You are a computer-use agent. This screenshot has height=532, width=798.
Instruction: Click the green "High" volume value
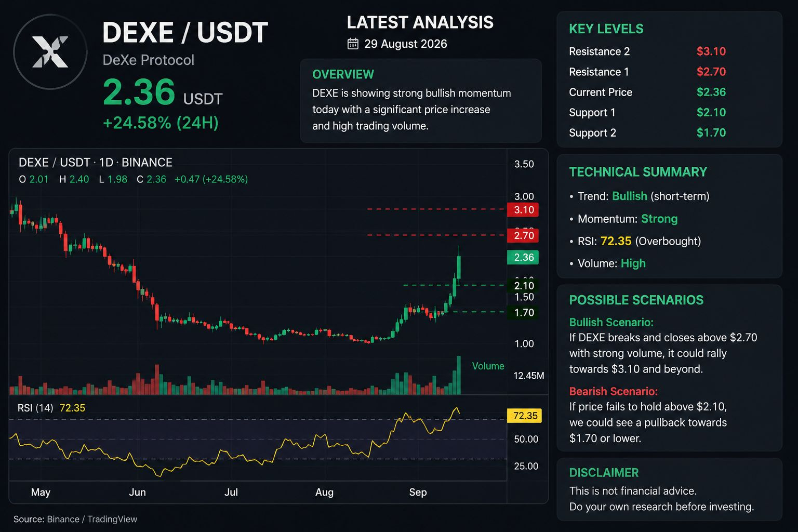tap(633, 263)
